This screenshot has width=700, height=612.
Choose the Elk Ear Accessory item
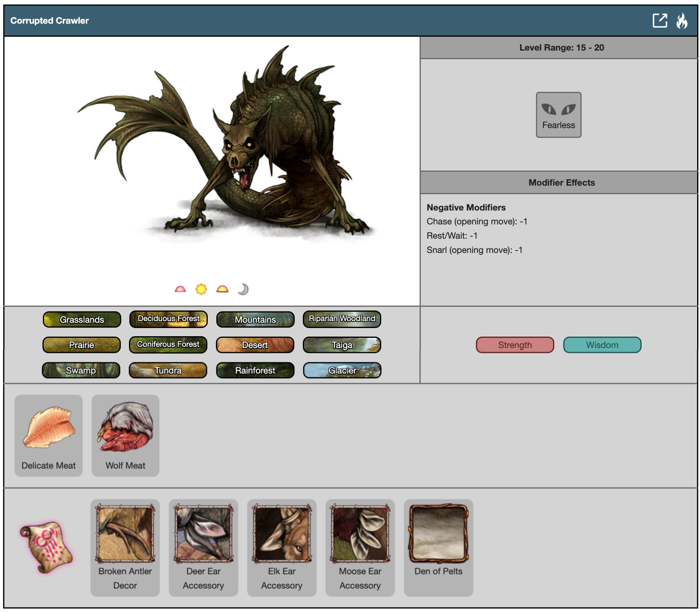(x=282, y=547)
